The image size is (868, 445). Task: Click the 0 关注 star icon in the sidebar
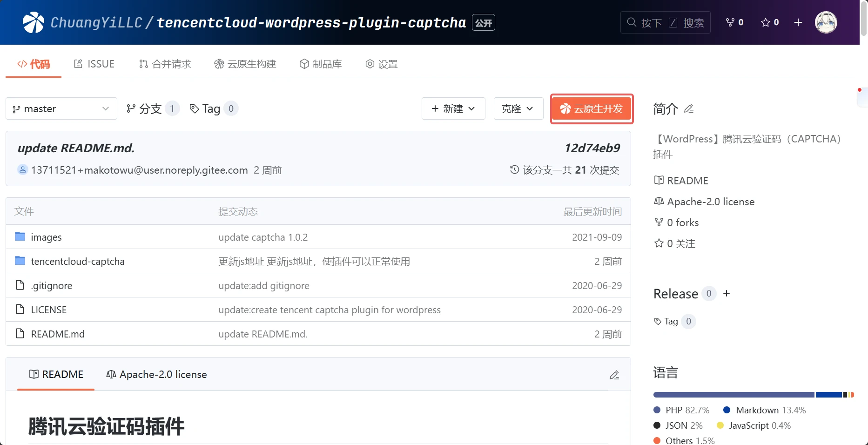659,243
